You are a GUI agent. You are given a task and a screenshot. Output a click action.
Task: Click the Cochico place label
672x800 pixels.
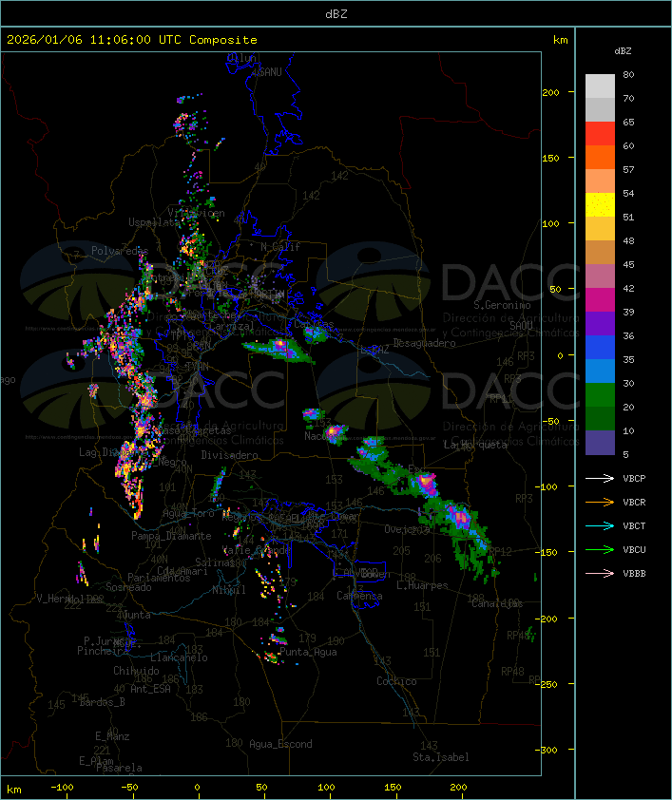click(396, 681)
